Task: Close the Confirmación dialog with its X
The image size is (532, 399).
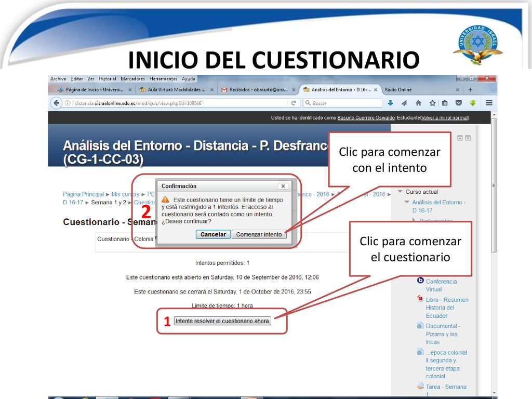Action: tap(283, 186)
